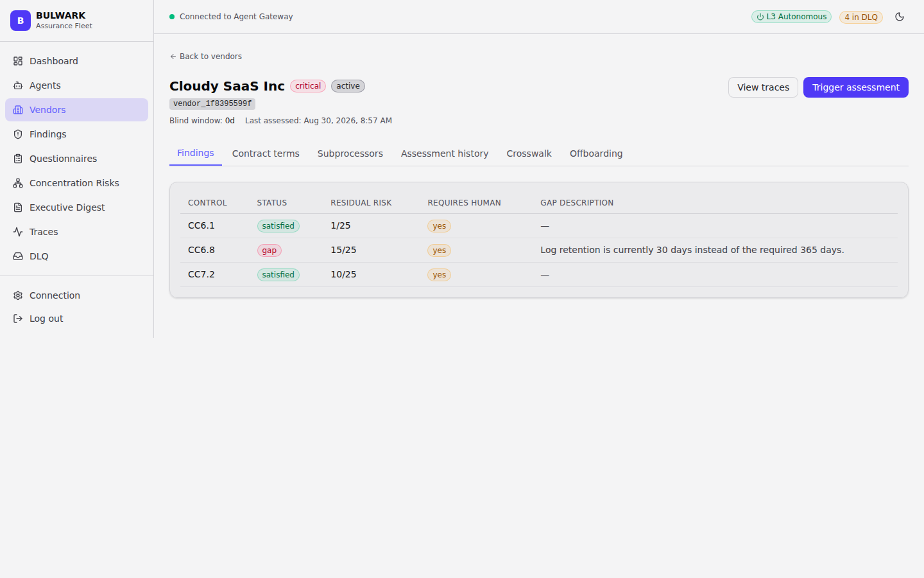Click the satisfied badge for CC6.1
The image size is (924, 578).
[278, 226]
